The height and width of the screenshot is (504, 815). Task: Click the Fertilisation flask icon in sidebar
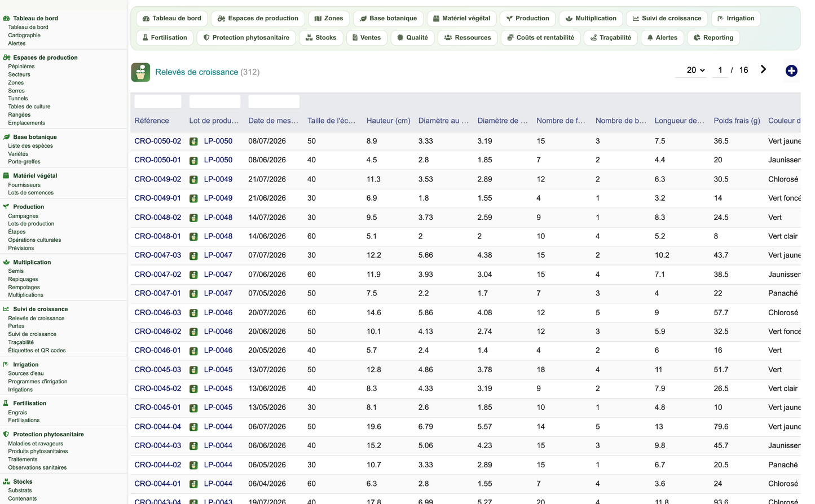(x=6, y=403)
